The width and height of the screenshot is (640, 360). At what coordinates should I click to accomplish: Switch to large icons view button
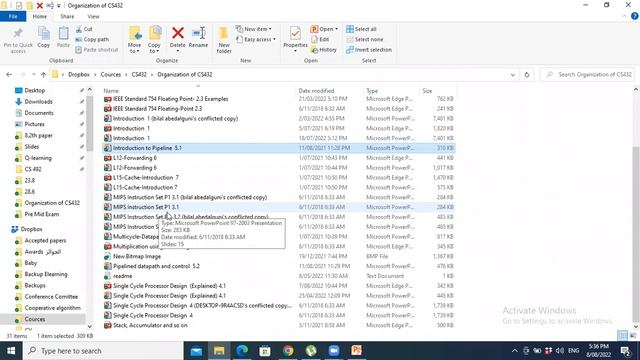633,336
